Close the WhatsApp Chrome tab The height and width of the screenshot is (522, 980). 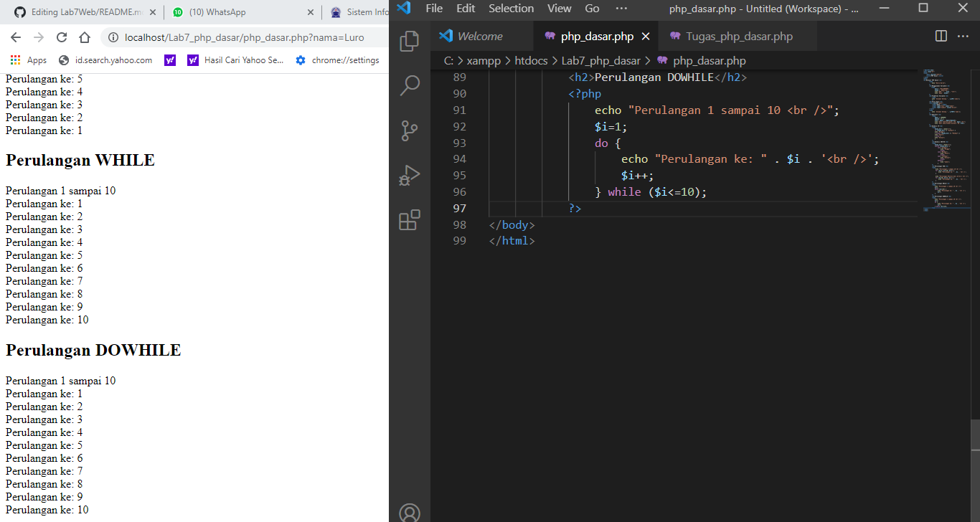tap(311, 12)
